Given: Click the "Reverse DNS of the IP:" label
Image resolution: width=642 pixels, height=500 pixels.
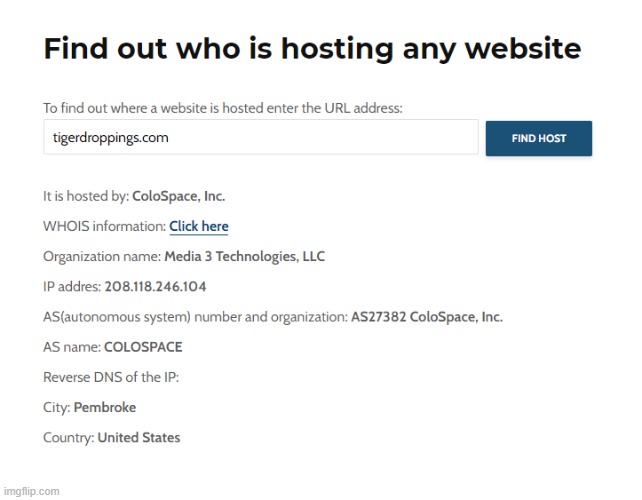Looking at the screenshot, I should point(111,377).
